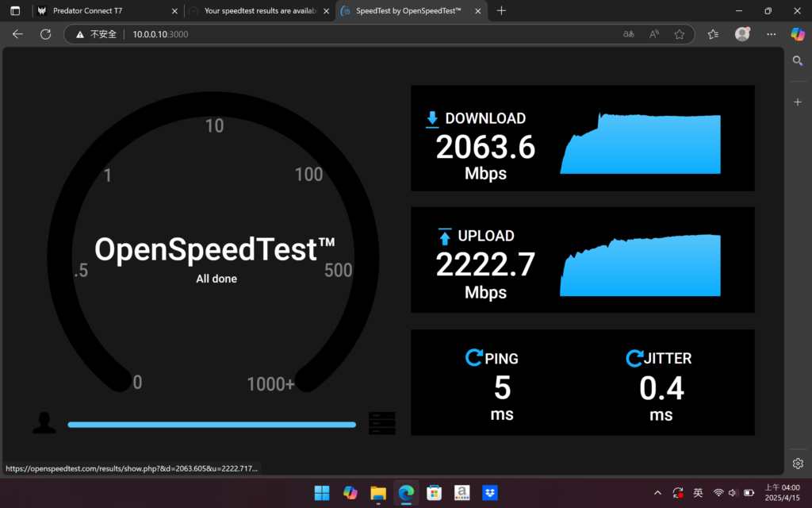The width and height of the screenshot is (812, 508).
Task: Click the 2222.7 upload speed value
Action: point(485,265)
